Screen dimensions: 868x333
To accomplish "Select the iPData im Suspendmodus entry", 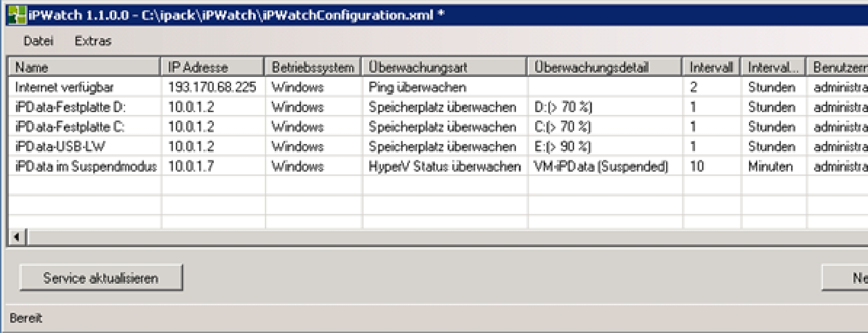I will tap(86, 166).
